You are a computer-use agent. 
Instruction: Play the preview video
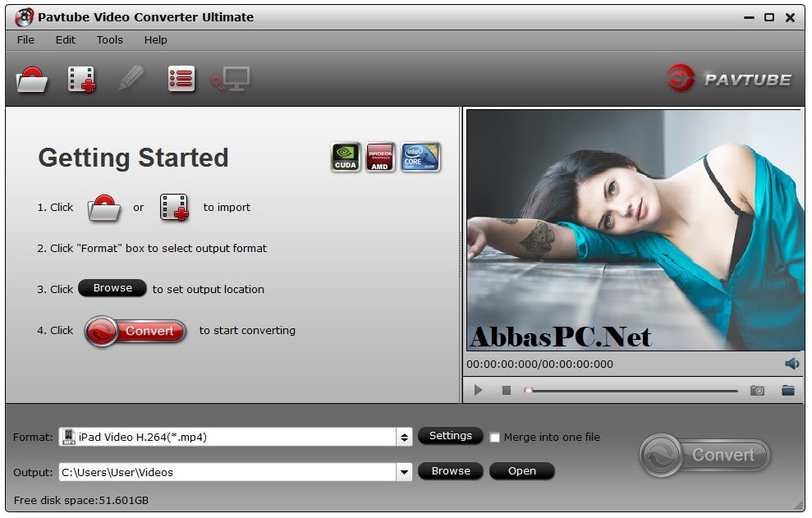coord(478,390)
